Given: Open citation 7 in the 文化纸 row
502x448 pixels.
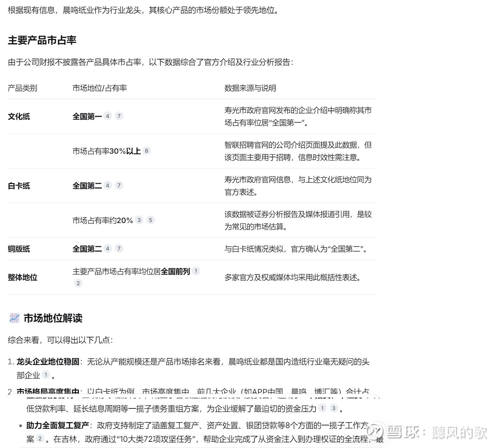Looking at the screenshot, I should (x=119, y=116).
